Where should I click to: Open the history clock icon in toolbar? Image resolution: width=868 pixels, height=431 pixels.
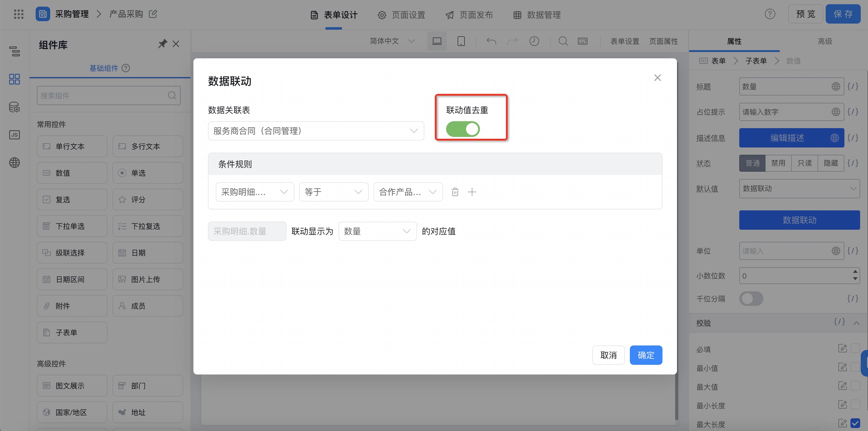coord(534,41)
